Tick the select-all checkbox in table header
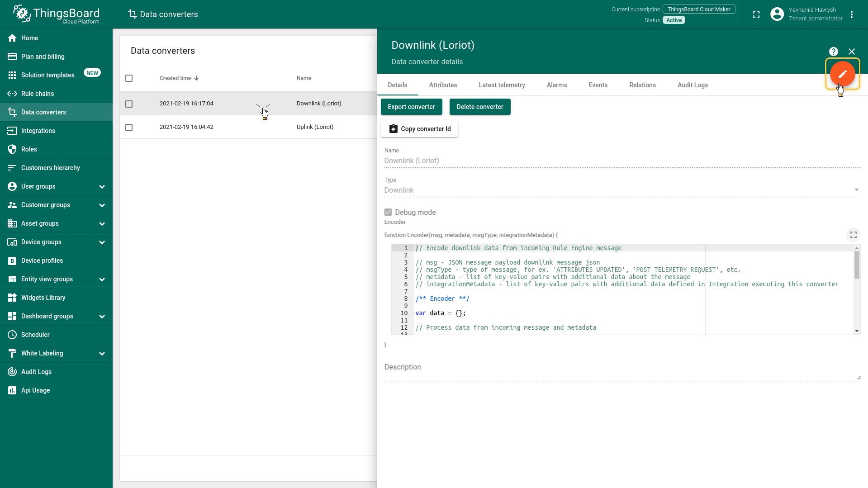The width and height of the screenshot is (868, 488). (x=129, y=78)
